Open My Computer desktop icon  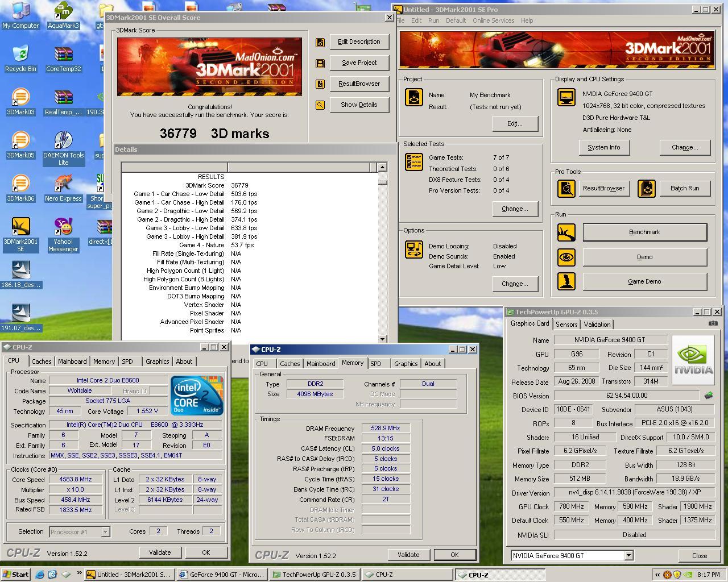pos(20,15)
